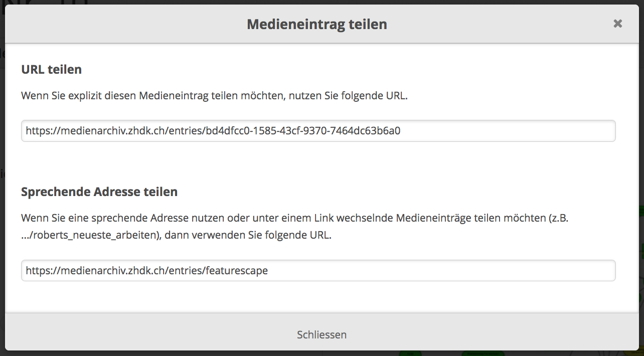
Task: Close the Medieneintrag teilen dialog with X
Action: tap(617, 24)
